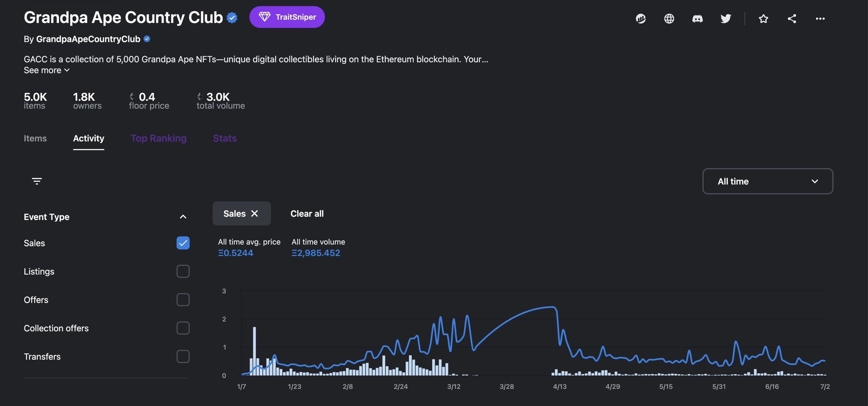Enable the Transfers event type checkbox
The image size is (868, 406).
183,356
